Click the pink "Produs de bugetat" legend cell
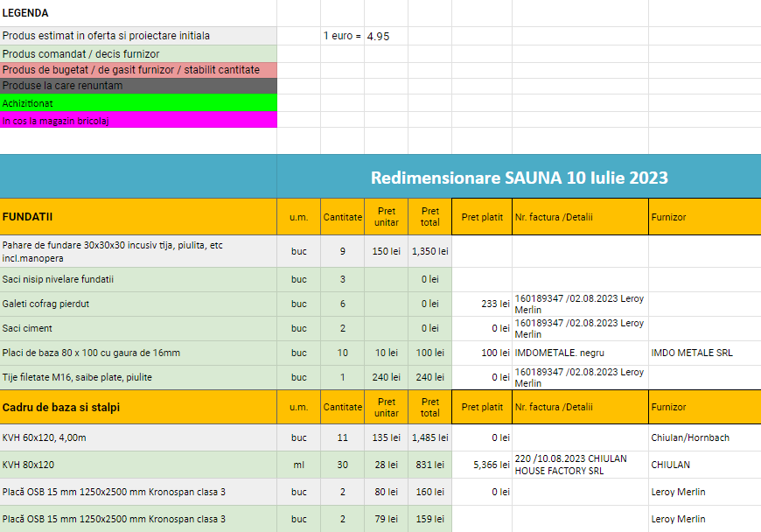The height and width of the screenshot is (532, 761). pos(138,69)
